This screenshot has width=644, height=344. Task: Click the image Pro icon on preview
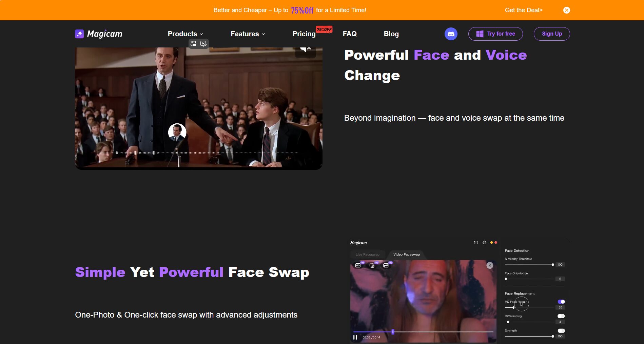coord(386,265)
